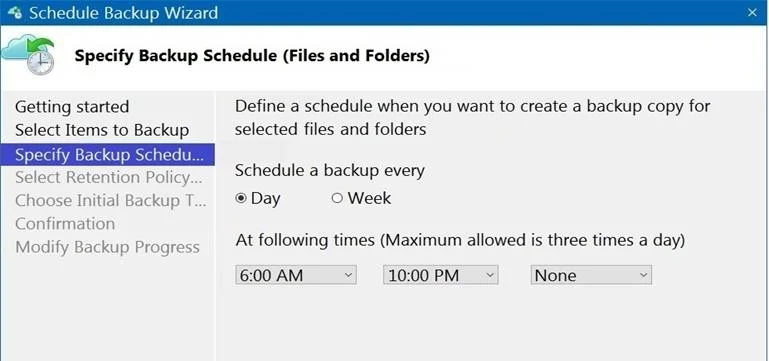Select the Week radio button

pyautogui.click(x=337, y=198)
